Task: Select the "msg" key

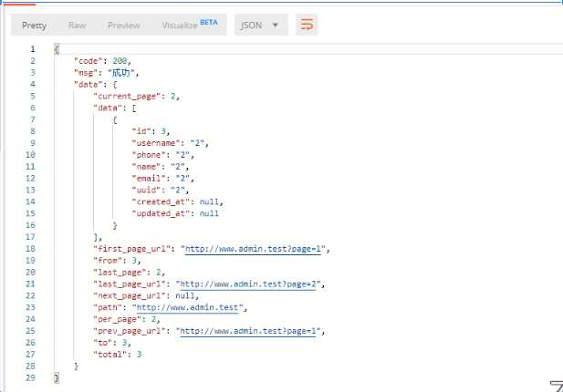Action: 86,73
